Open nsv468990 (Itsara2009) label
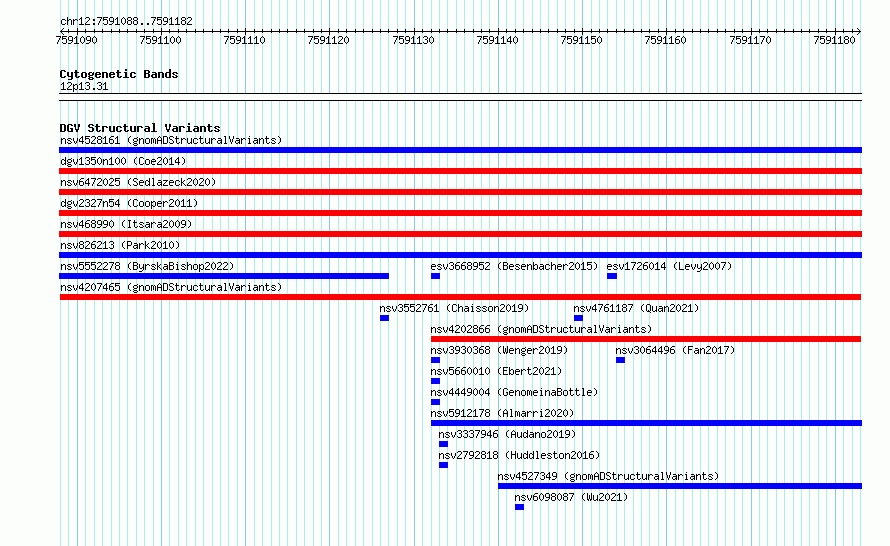This screenshot has height=546, width=890. (x=126, y=224)
